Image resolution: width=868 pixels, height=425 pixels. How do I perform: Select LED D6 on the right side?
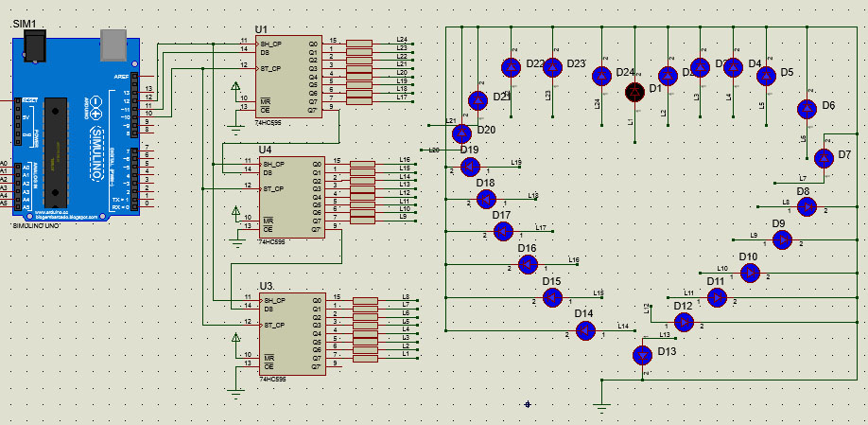point(807,110)
